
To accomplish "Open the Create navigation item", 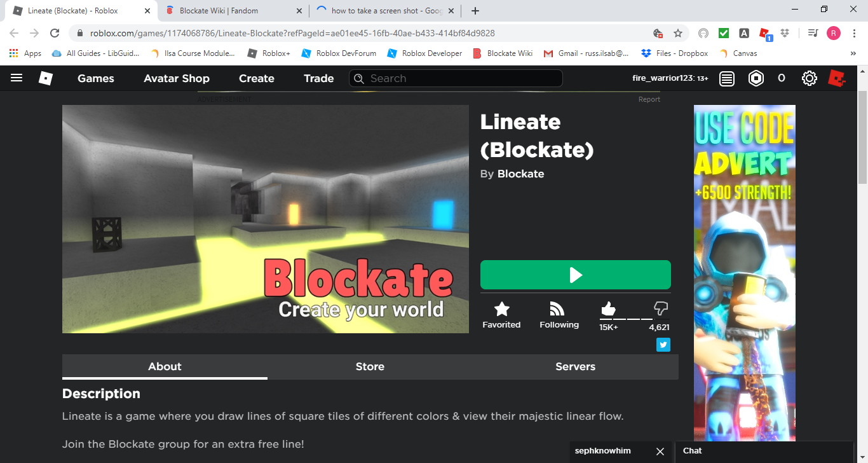I will [257, 78].
